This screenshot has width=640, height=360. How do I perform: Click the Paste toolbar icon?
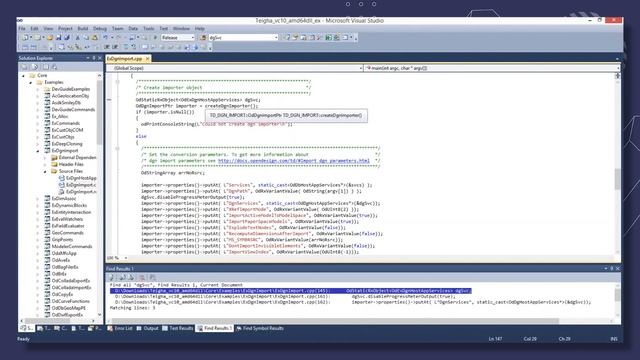pos(95,38)
